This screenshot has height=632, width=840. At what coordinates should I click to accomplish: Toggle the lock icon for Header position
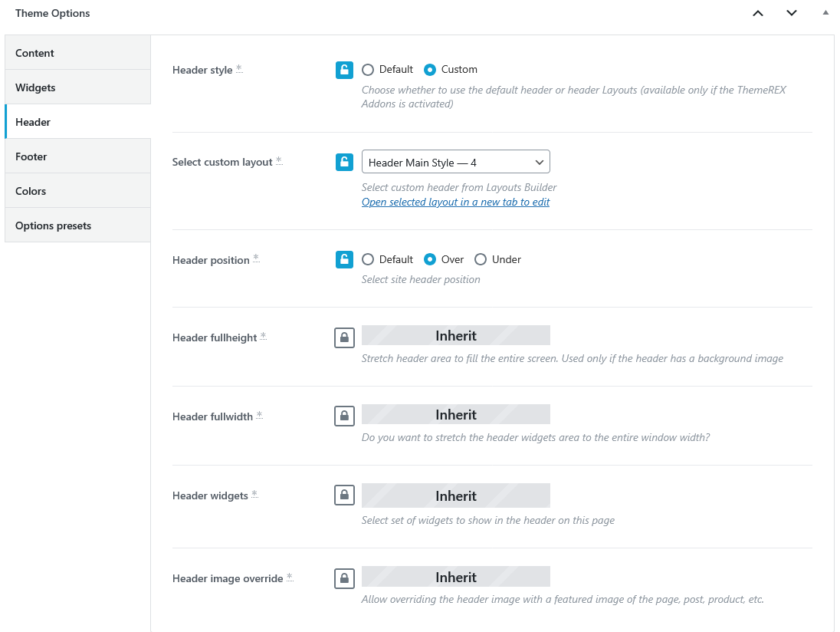344,259
